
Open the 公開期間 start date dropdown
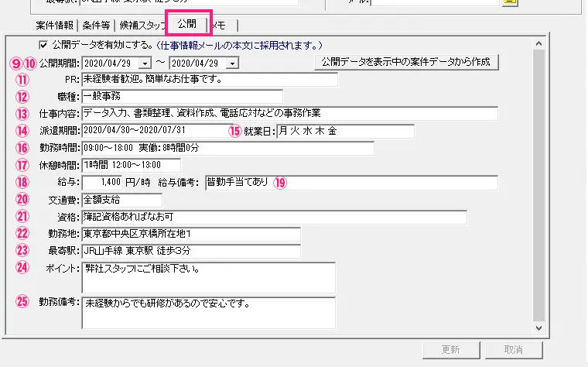click(145, 63)
